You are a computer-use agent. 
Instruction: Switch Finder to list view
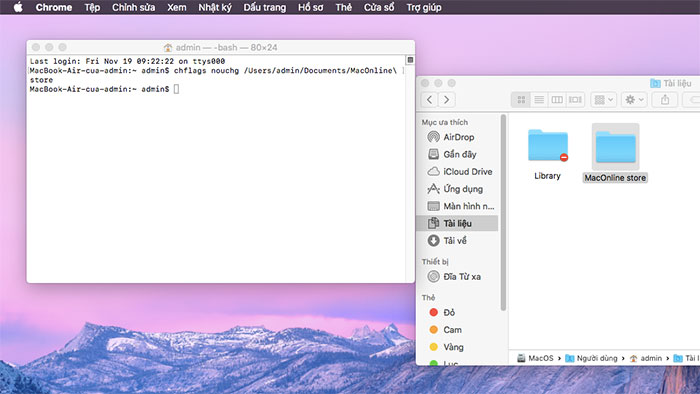pyautogui.click(x=539, y=100)
